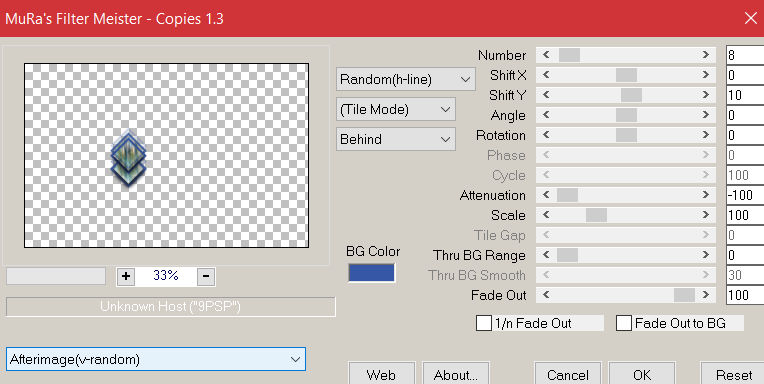The height and width of the screenshot is (384, 764).
Task: Click the Shift X slider thumb
Action: pyautogui.click(x=626, y=75)
